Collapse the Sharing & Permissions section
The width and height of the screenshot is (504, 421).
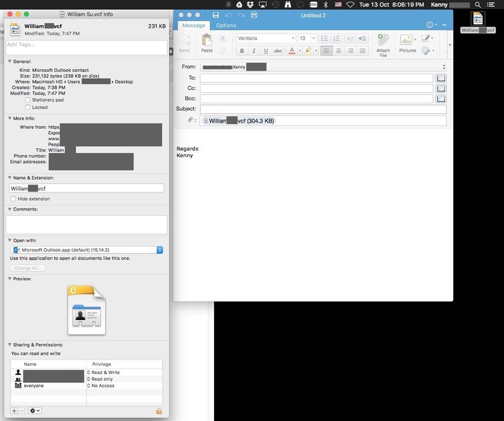[x=10, y=345]
